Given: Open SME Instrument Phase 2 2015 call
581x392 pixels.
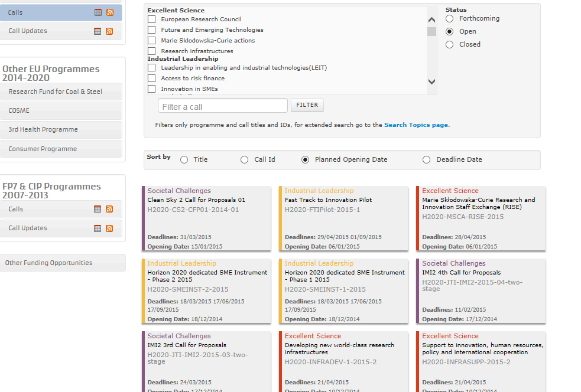Looking at the screenshot, I should [207, 276].
